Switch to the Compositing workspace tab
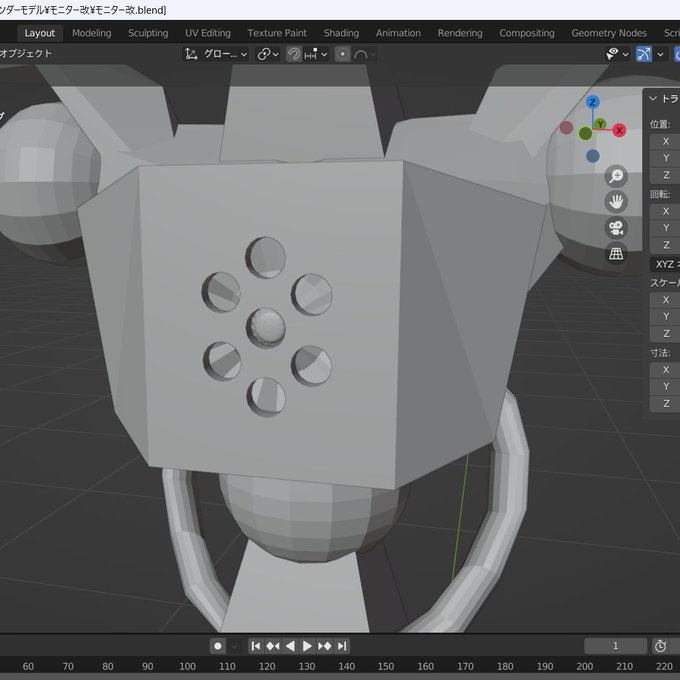 point(526,33)
